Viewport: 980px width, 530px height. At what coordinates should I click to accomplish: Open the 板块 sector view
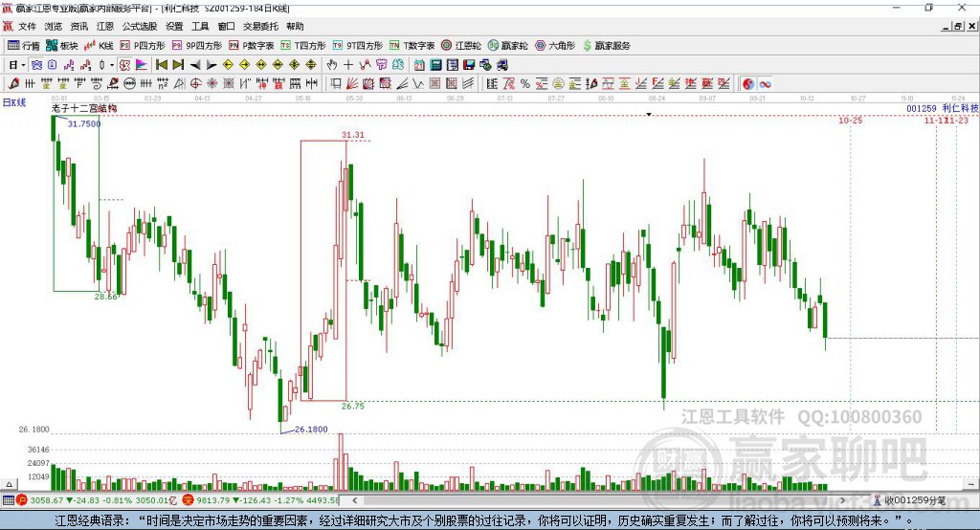pos(62,46)
